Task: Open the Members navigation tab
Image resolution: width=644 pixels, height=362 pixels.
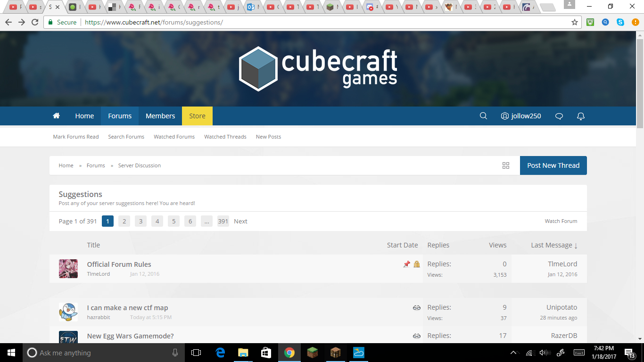Action: tap(160, 116)
